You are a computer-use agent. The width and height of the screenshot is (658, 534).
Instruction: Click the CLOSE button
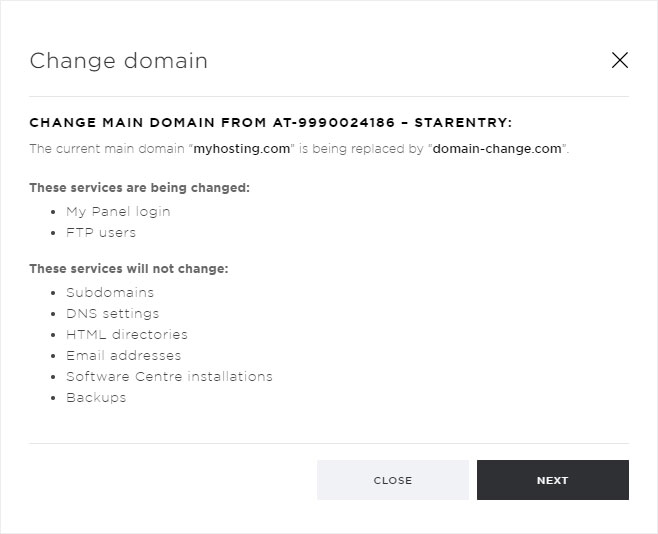[x=393, y=480]
